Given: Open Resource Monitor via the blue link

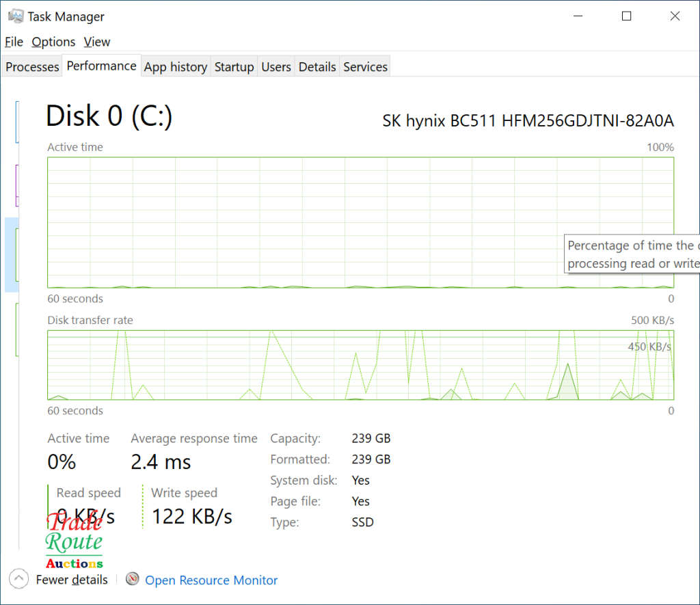Looking at the screenshot, I should point(211,580).
